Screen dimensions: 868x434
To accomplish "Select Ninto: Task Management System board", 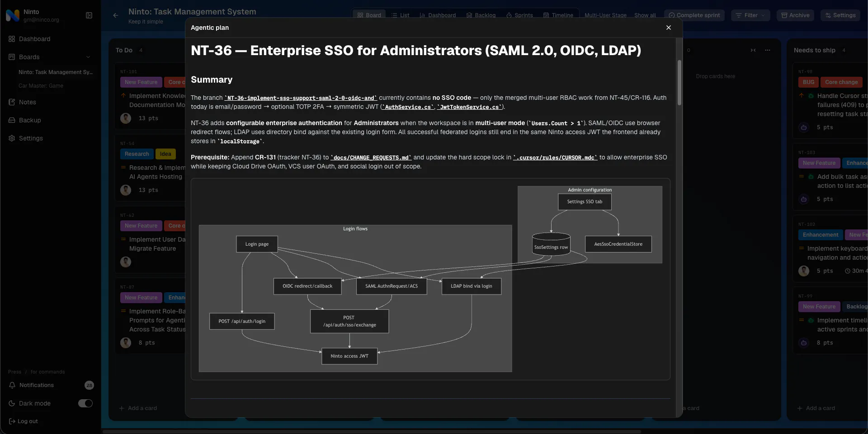I will 56,72.
